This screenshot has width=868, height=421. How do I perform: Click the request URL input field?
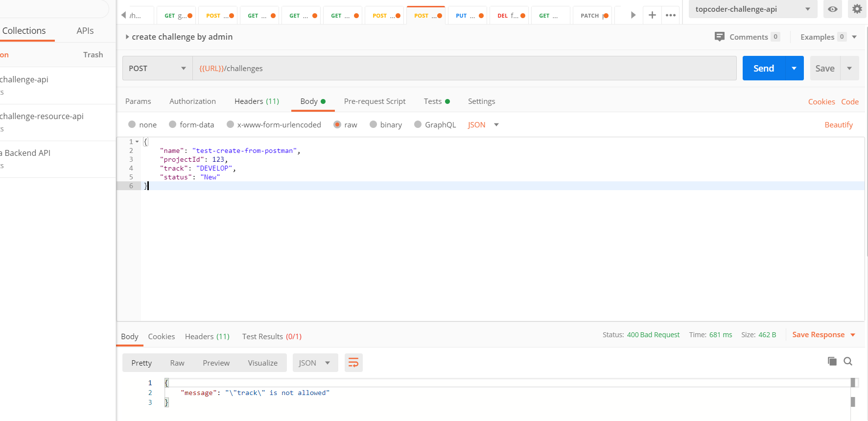click(465, 68)
